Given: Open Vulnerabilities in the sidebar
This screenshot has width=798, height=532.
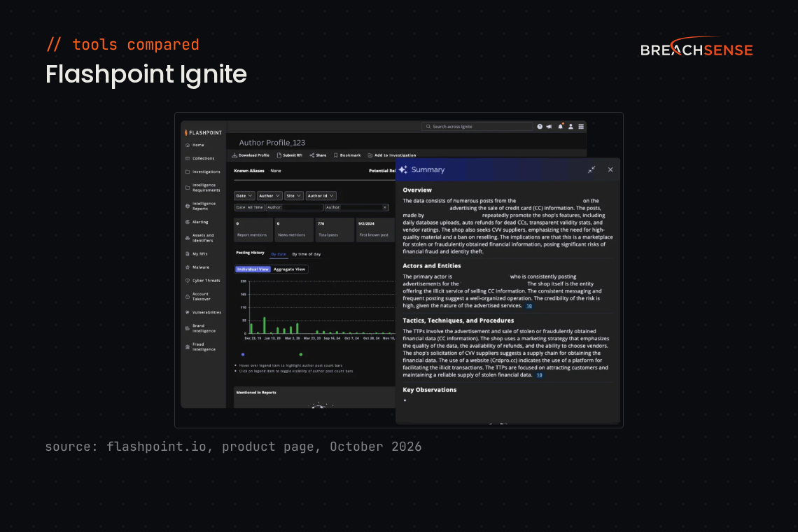Looking at the screenshot, I should (203, 312).
